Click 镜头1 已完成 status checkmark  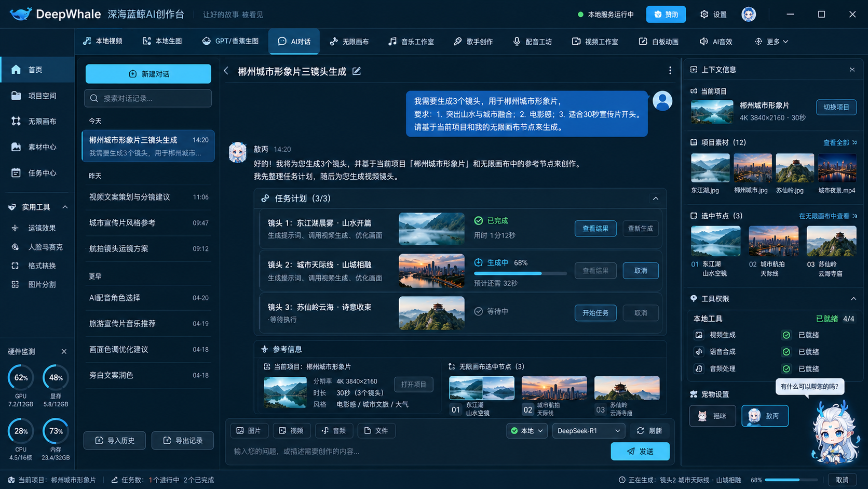tap(479, 221)
